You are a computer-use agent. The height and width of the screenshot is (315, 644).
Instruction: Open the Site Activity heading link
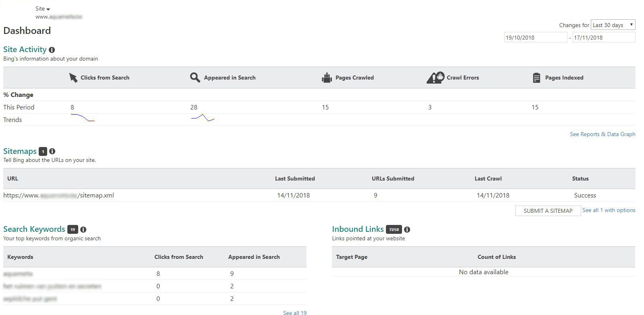pos(25,49)
